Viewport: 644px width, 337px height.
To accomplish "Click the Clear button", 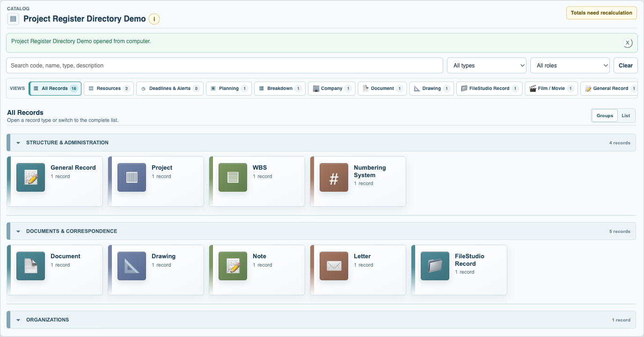I will tap(626, 66).
